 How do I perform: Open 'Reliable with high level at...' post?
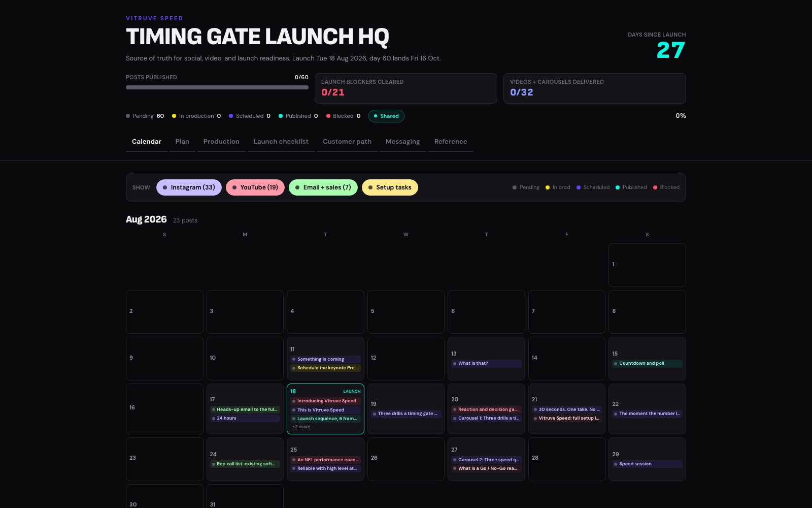coord(325,468)
